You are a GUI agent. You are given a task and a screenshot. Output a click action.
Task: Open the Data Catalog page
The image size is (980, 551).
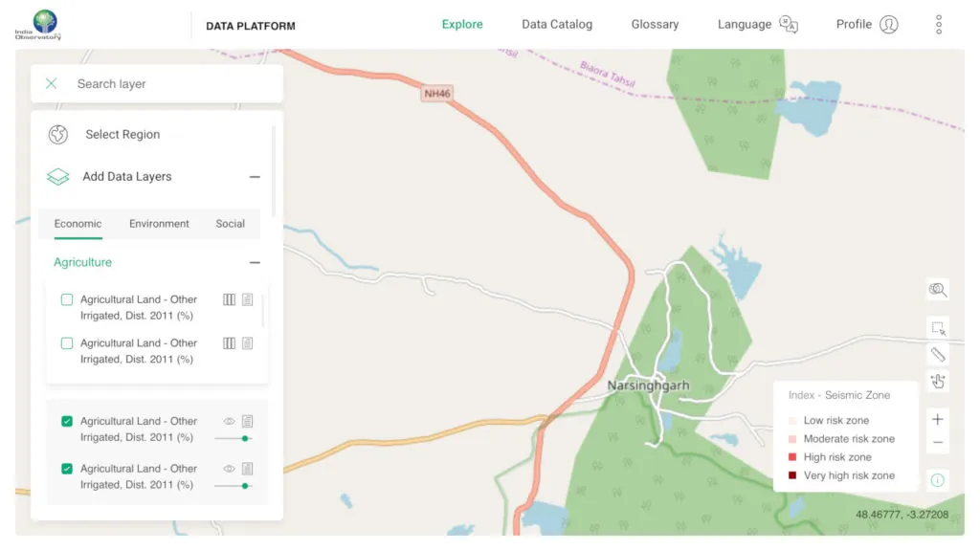coord(557,24)
